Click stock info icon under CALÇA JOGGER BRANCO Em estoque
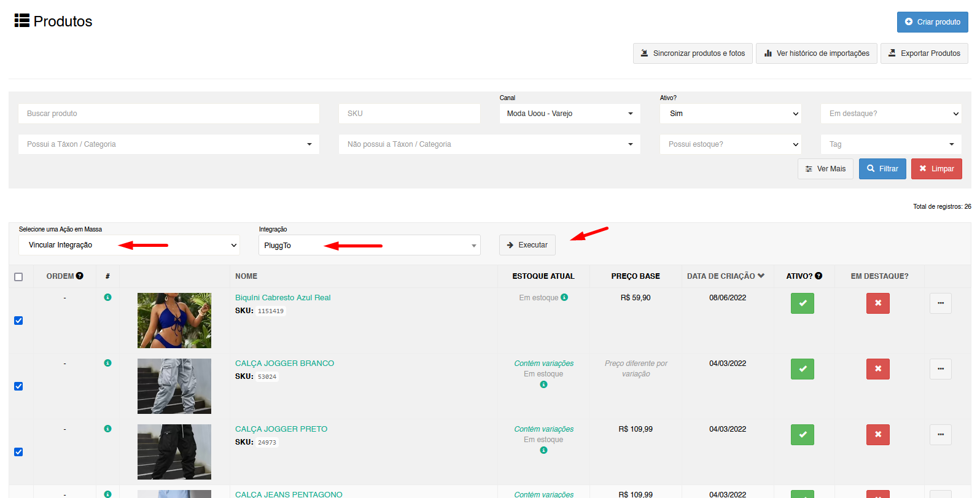Image resolution: width=980 pixels, height=498 pixels. pyautogui.click(x=543, y=384)
